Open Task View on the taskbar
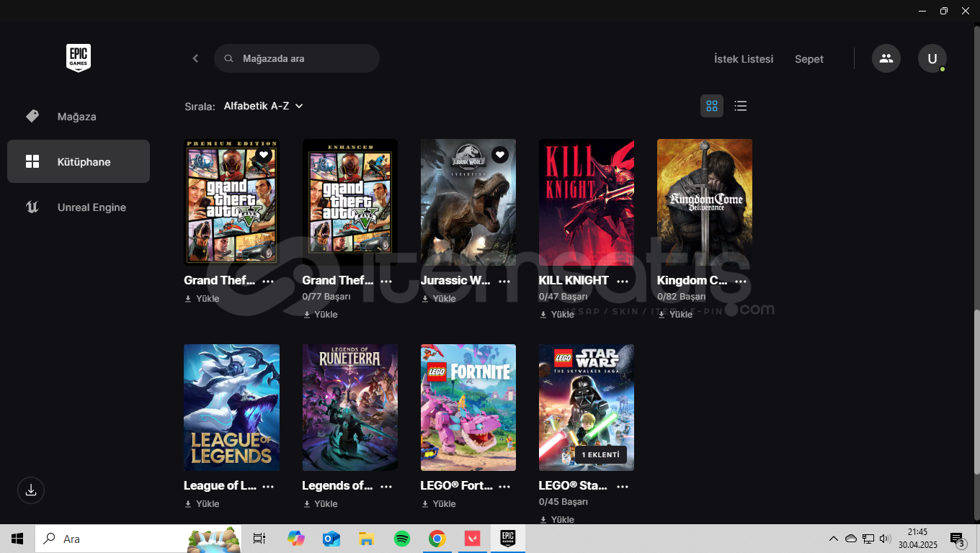 (259, 539)
